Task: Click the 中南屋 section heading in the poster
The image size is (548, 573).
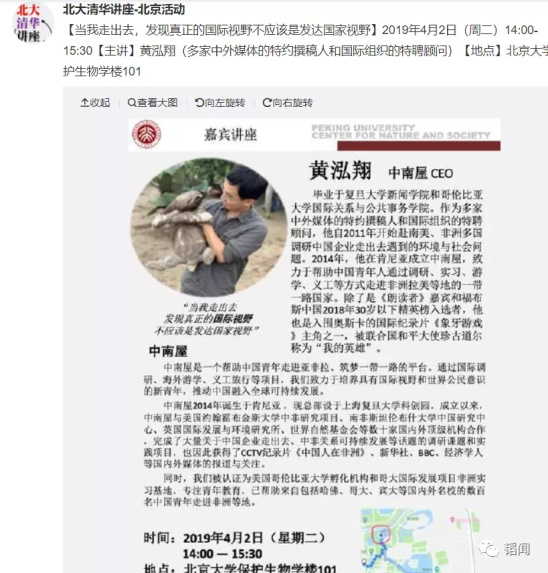Action: (x=168, y=351)
